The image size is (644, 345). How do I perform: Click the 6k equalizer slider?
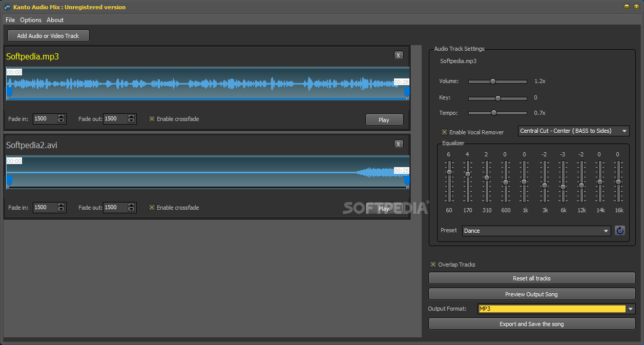[563, 181]
